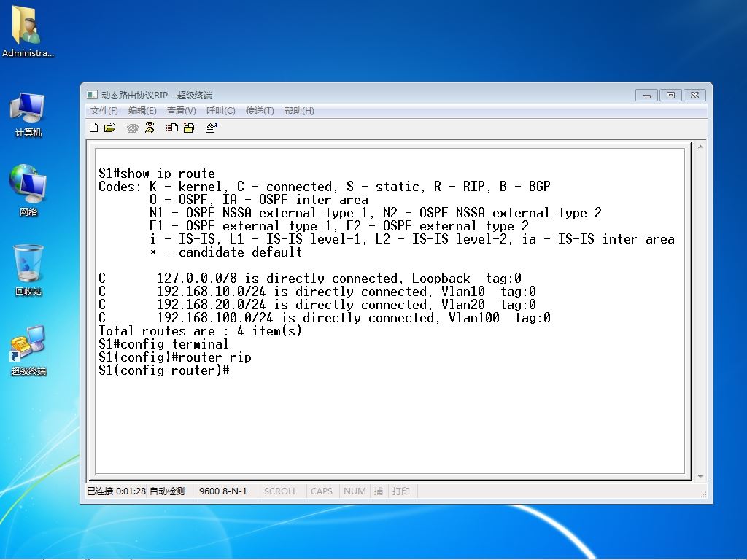Select the 计算机 desktop icon
The image size is (747, 560).
[x=28, y=115]
